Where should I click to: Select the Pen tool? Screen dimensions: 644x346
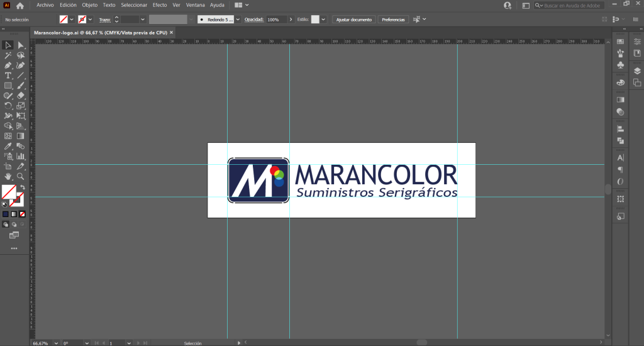8,65
